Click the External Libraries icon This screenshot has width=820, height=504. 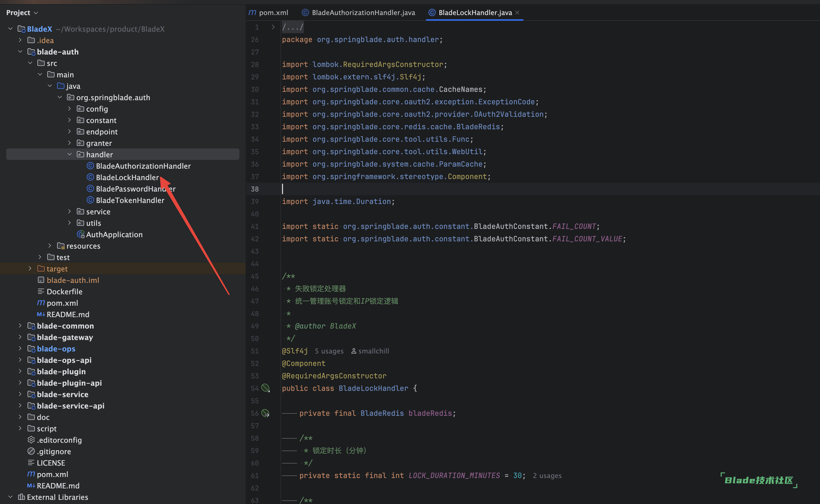coord(21,497)
